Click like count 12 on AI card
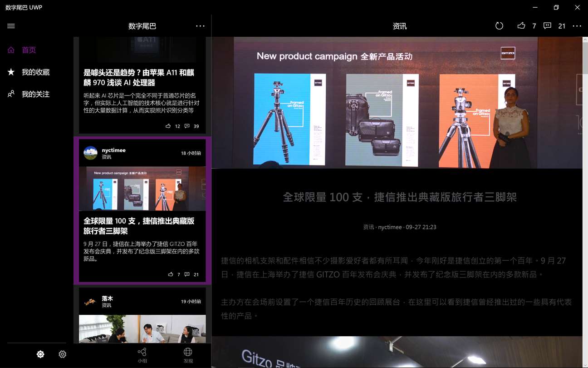 [177, 126]
